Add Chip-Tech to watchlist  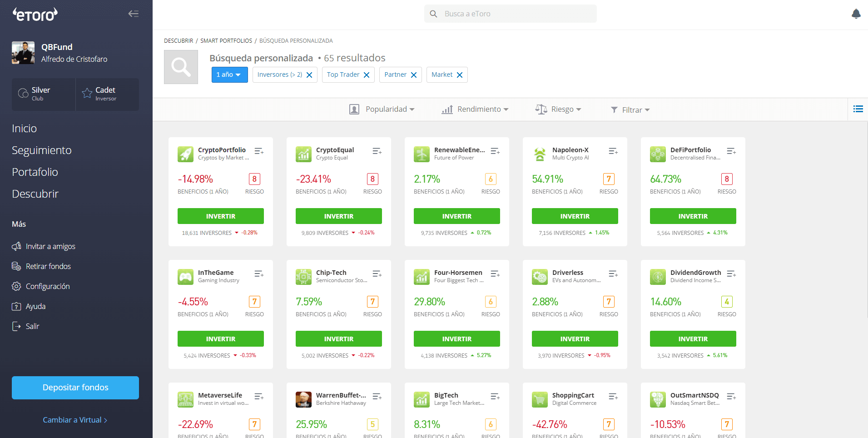[x=377, y=274]
